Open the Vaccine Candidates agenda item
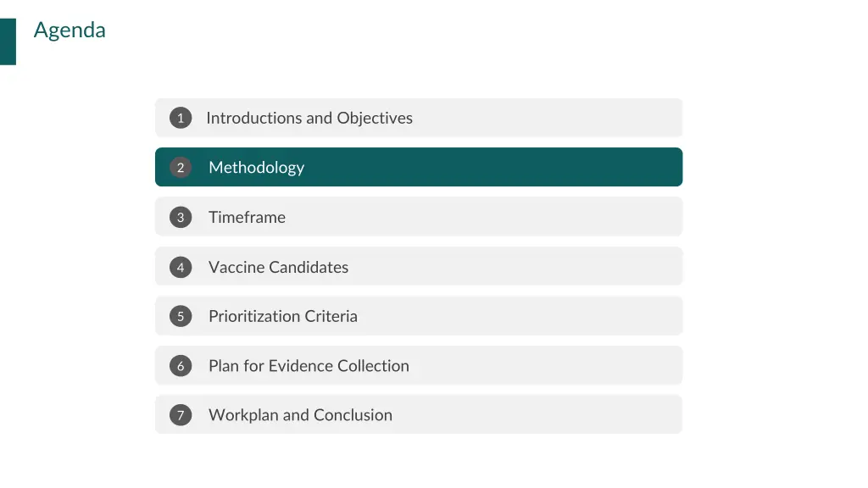Screen dimensions: 868x488 419,267
